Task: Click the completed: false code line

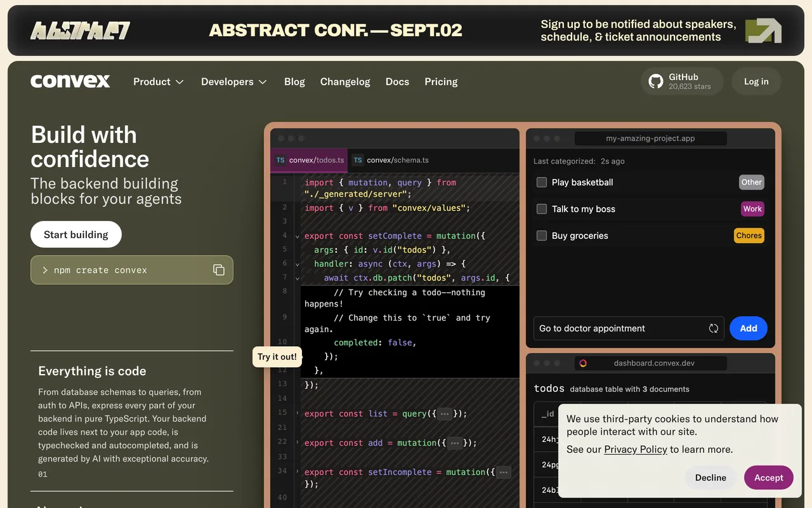Action: pos(375,342)
